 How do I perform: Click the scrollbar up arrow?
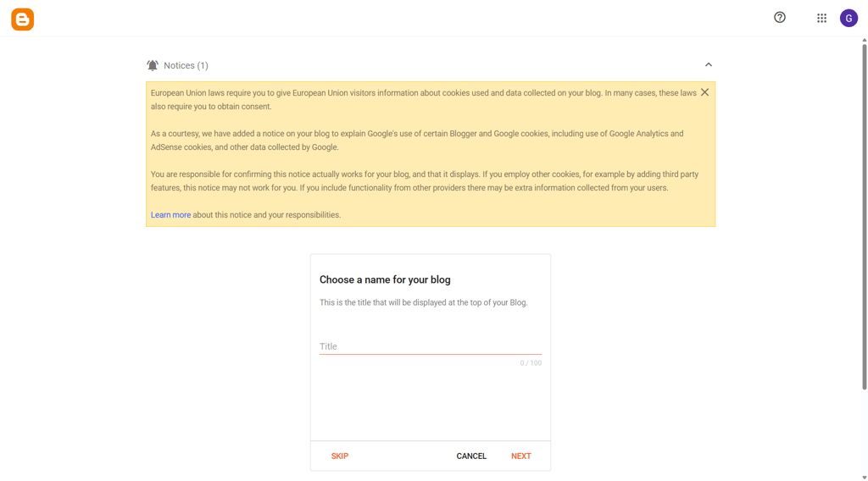(864, 41)
